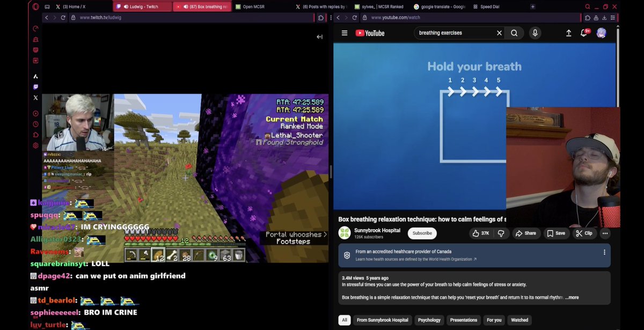This screenshot has height=330, width=644.
Task: Save the video to a playlist
Action: coord(556,233)
